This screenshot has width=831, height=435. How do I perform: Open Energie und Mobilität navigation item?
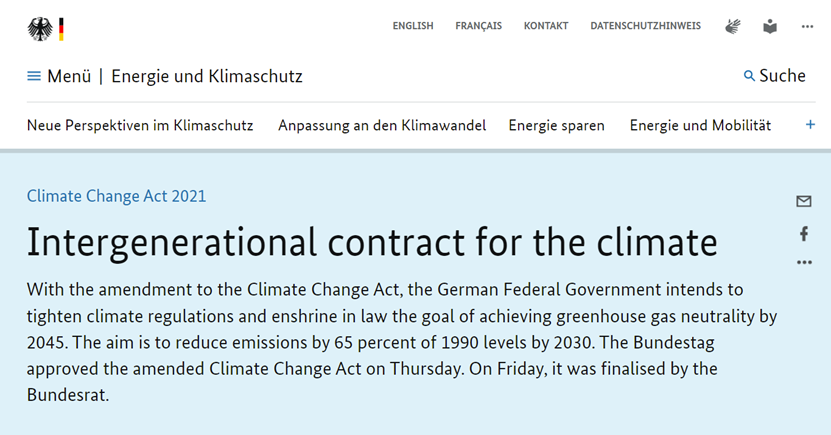[700, 125]
